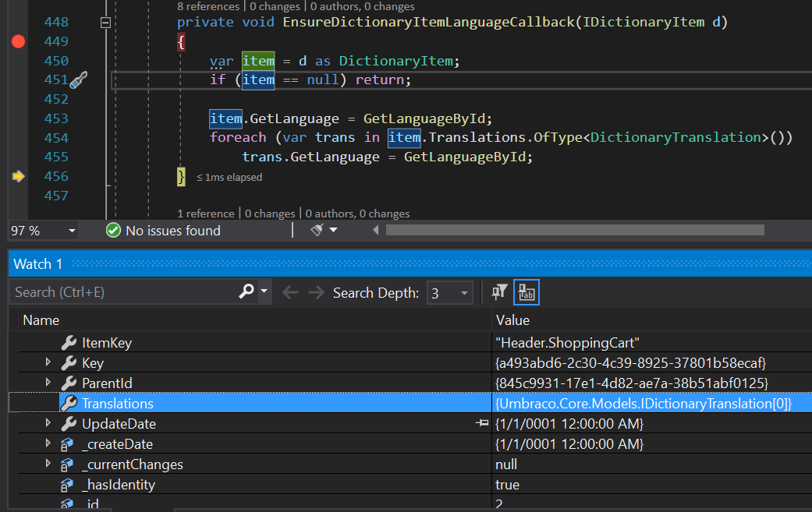The width and height of the screenshot is (812, 512).
Task: Select the Watch 1 tab title
Action: pyautogui.click(x=37, y=263)
